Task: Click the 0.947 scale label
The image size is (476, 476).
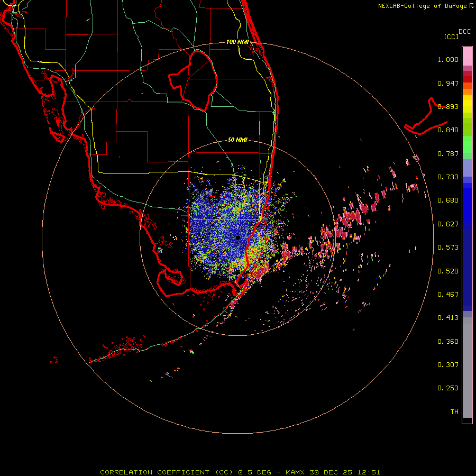Action: [448, 83]
